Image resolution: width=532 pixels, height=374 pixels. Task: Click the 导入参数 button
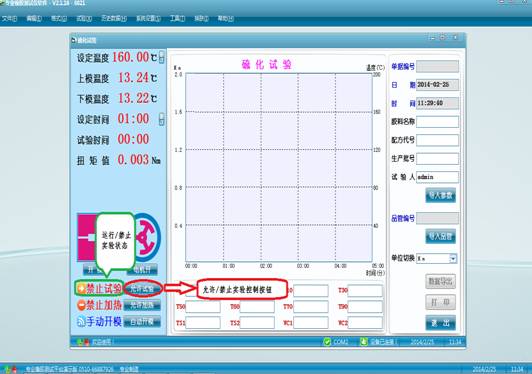click(x=440, y=195)
